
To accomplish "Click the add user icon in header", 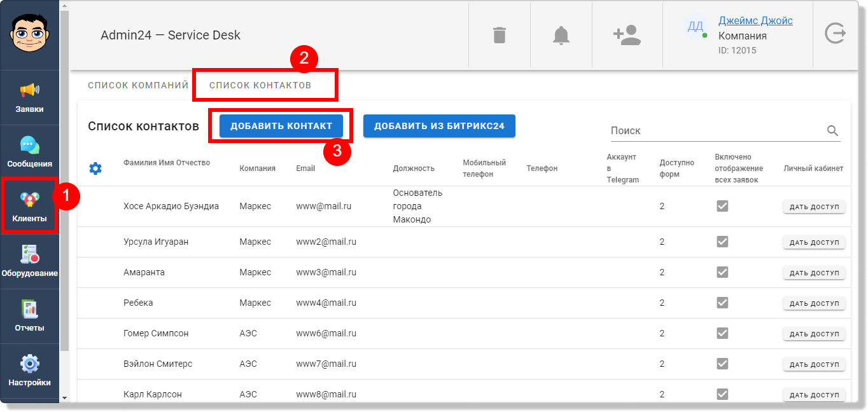I will pos(627,35).
